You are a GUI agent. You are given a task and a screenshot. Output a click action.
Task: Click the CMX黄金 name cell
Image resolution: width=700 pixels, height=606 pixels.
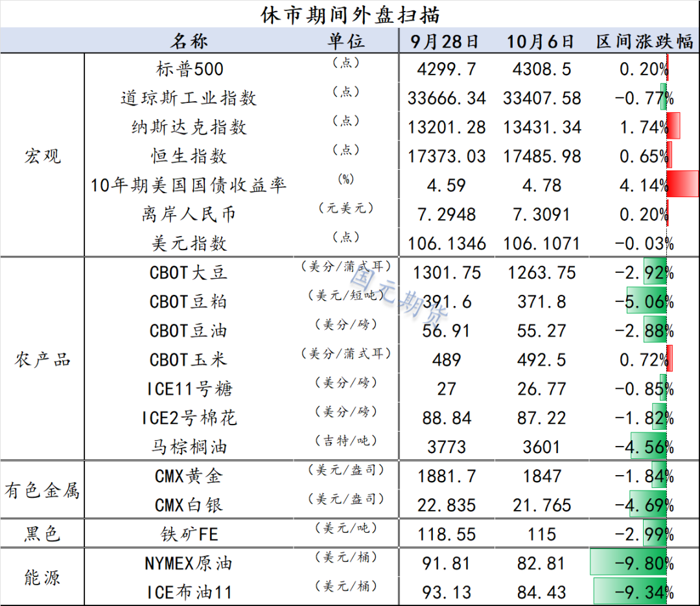[x=189, y=476]
